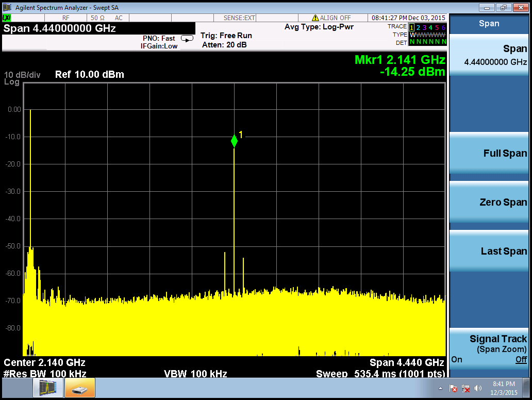Open the spectrum analyzer app in taskbar
The width and height of the screenshot is (532, 400).
(48, 388)
